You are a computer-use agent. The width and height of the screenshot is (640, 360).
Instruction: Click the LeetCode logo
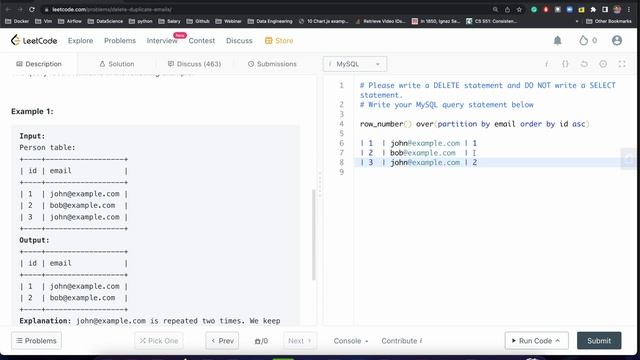coord(34,40)
